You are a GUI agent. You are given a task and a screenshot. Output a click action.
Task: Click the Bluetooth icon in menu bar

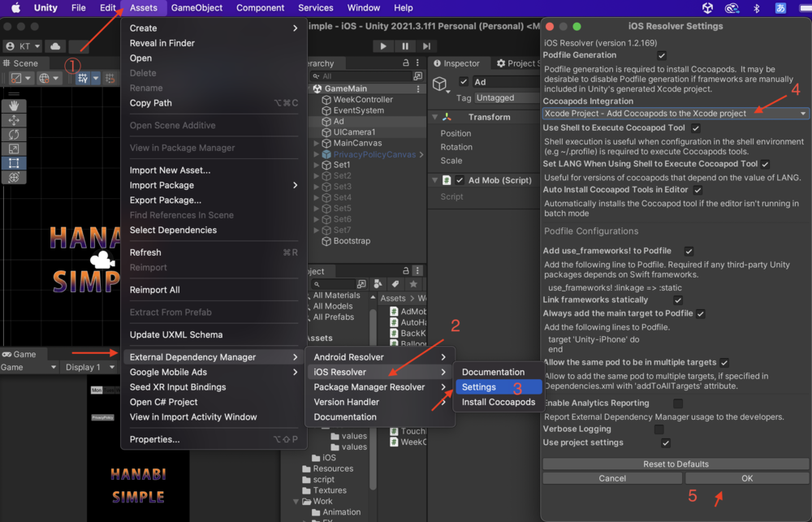[x=756, y=8]
